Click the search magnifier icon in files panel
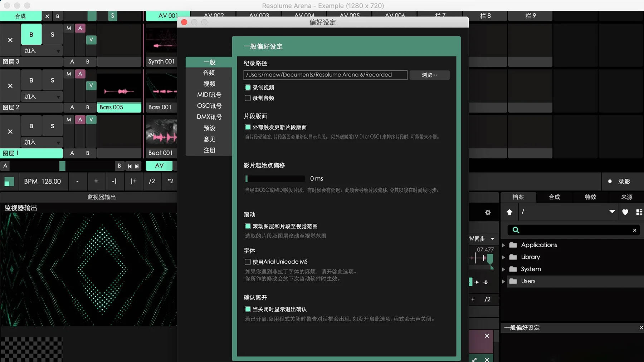The image size is (644, 362). coord(516,230)
